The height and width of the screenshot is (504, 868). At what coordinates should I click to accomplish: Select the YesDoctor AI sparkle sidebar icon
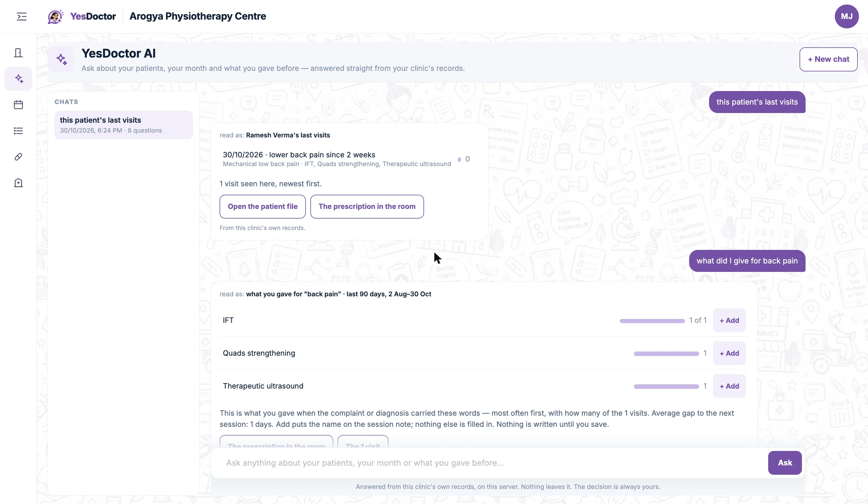[18, 78]
